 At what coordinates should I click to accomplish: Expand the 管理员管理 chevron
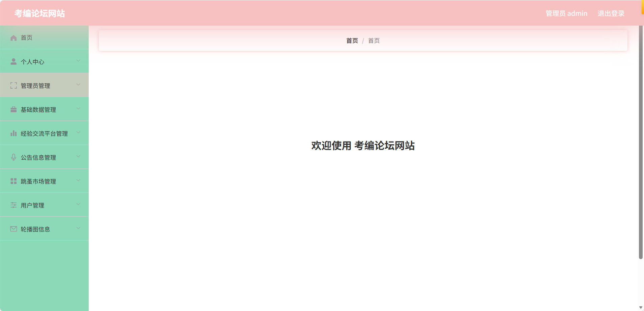pyautogui.click(x=78, y=85)
